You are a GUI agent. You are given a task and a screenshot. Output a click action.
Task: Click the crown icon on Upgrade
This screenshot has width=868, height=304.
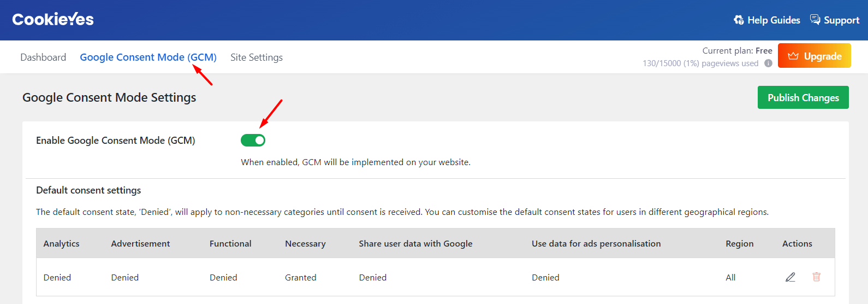point(793,56)
